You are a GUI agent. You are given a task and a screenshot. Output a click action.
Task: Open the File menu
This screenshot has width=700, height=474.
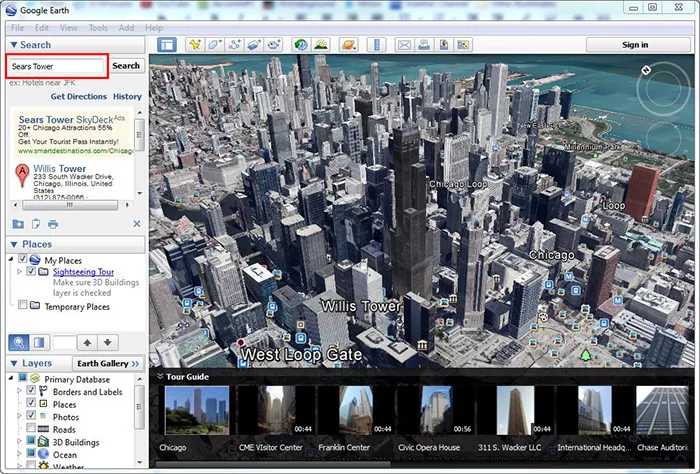[17, 28]
